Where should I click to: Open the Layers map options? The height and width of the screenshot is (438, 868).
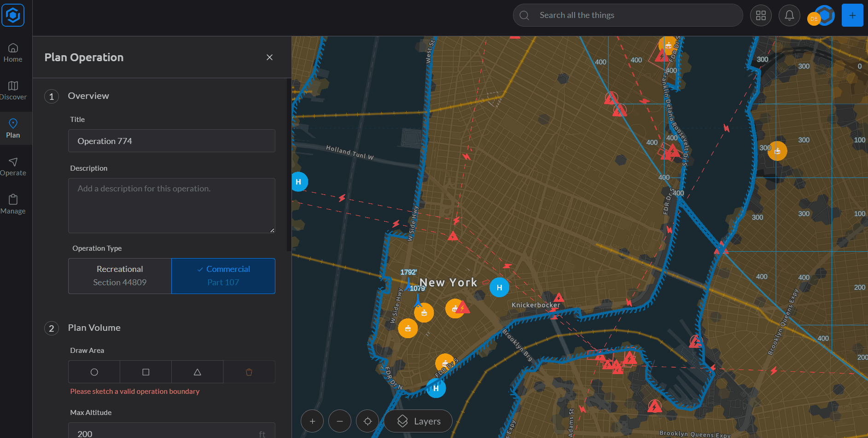pyautogui.click(x=418, y=421)
